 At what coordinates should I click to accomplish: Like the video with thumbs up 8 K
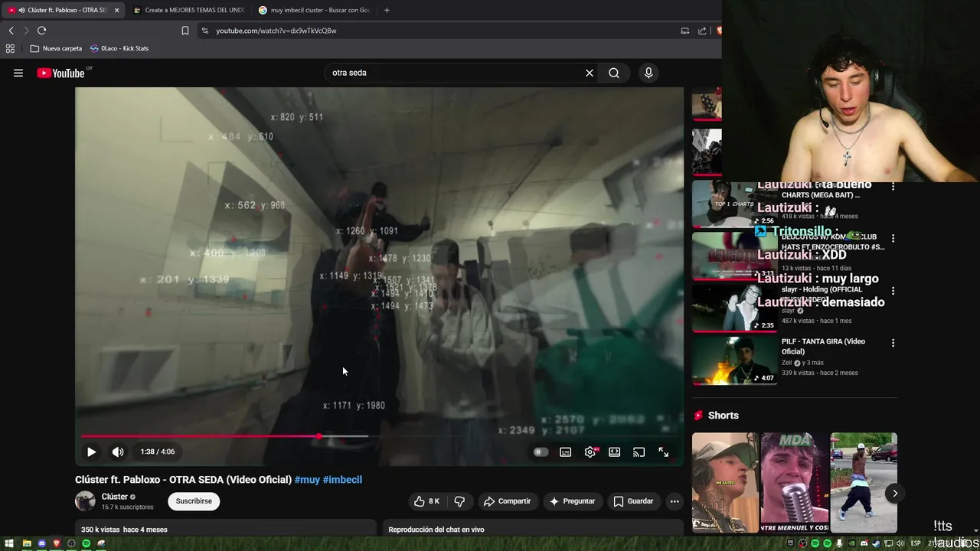(426, 501)
